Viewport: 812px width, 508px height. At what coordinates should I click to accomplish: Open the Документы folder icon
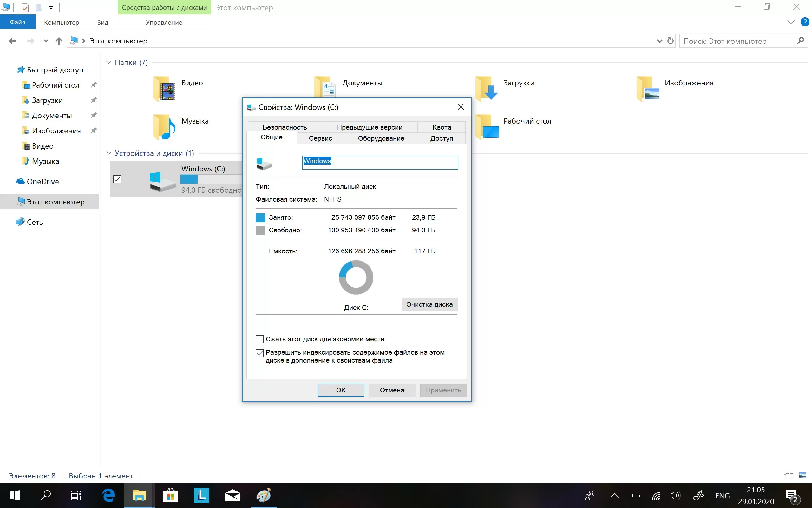[x=325, y=87]
